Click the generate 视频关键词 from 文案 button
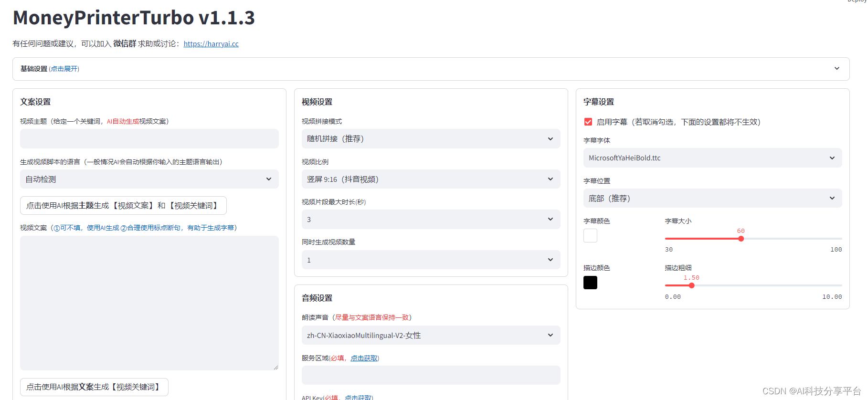Viewport: 868px width, 400px height. pyautogui.click(x=94, y=387)
